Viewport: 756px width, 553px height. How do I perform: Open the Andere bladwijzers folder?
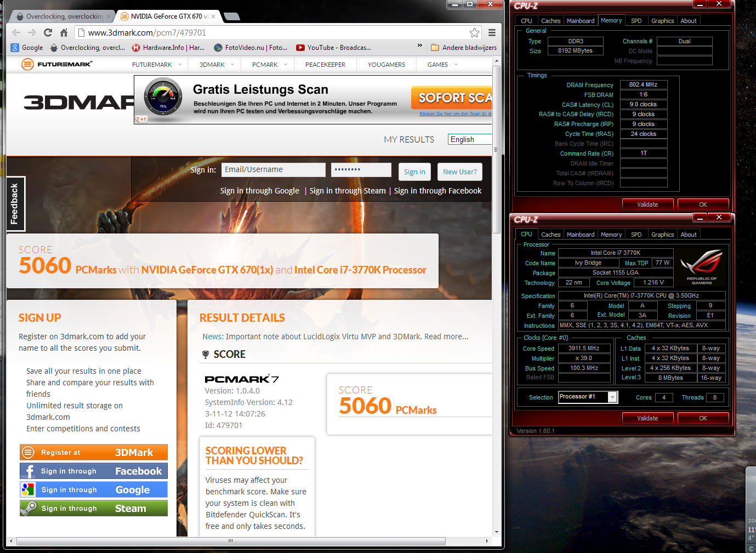point(464,48)
